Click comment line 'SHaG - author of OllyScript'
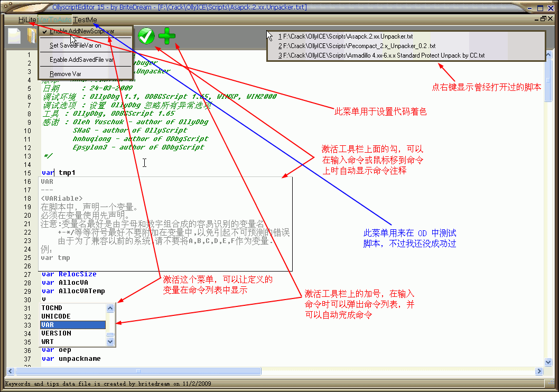The height and width of the screenshot is (392, 559). [130, 130]
